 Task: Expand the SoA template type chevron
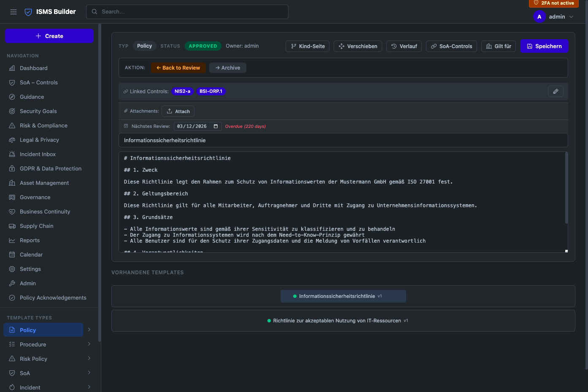[x=89, y=373]
